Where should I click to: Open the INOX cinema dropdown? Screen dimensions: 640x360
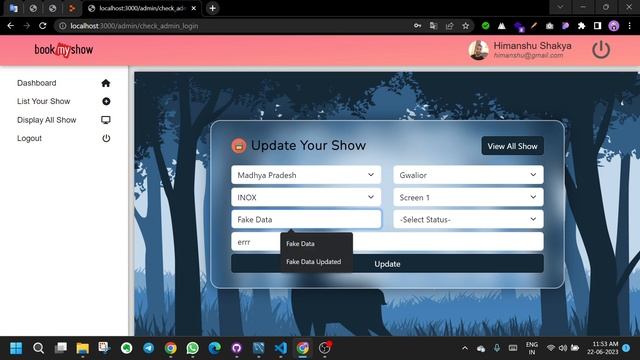coord(306,198)
